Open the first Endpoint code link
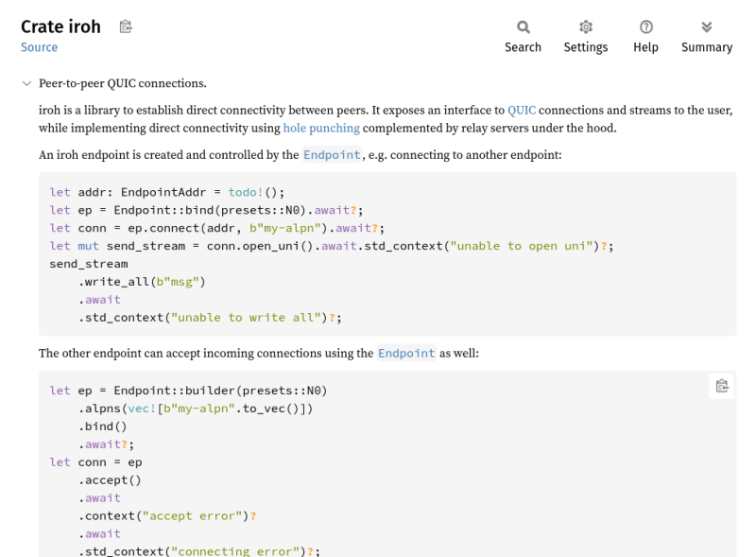The height and width of the screenshot is (557, 756). point(333,155)
